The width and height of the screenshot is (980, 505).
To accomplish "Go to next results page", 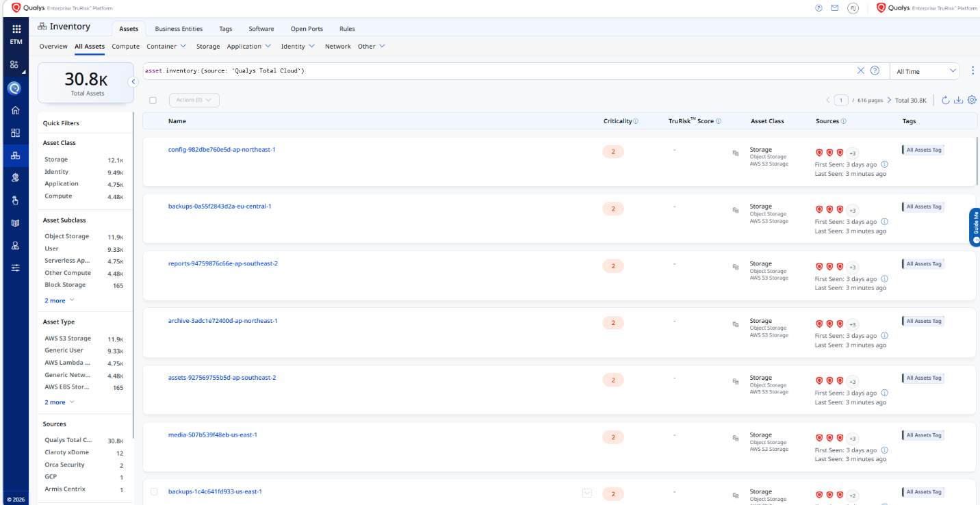I will 889,100.
